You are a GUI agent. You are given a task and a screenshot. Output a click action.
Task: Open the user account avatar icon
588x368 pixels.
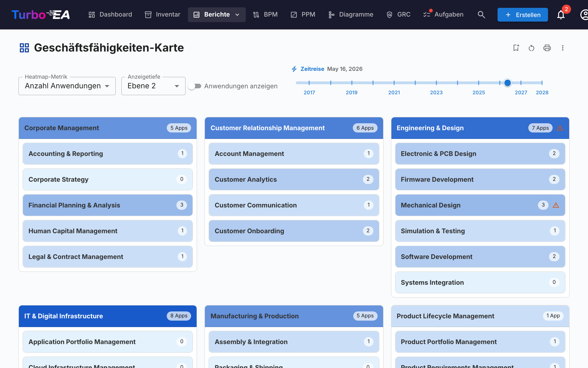click(584, 14)
